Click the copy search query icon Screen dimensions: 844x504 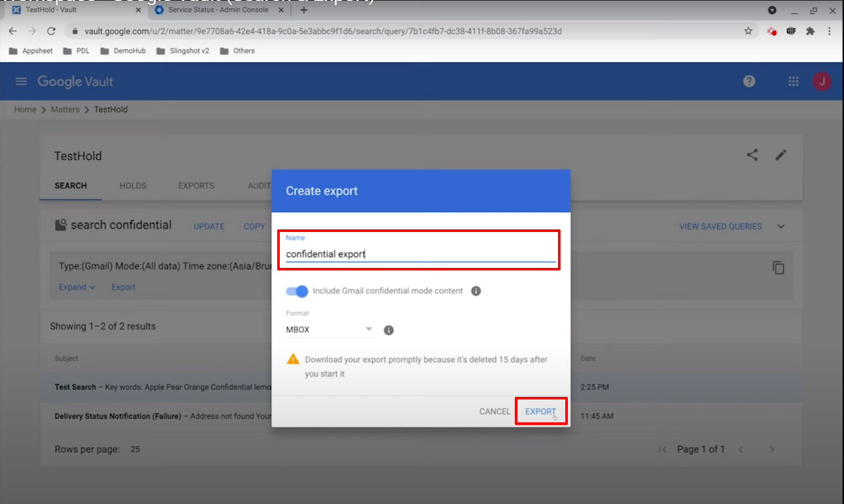(777, 268)
